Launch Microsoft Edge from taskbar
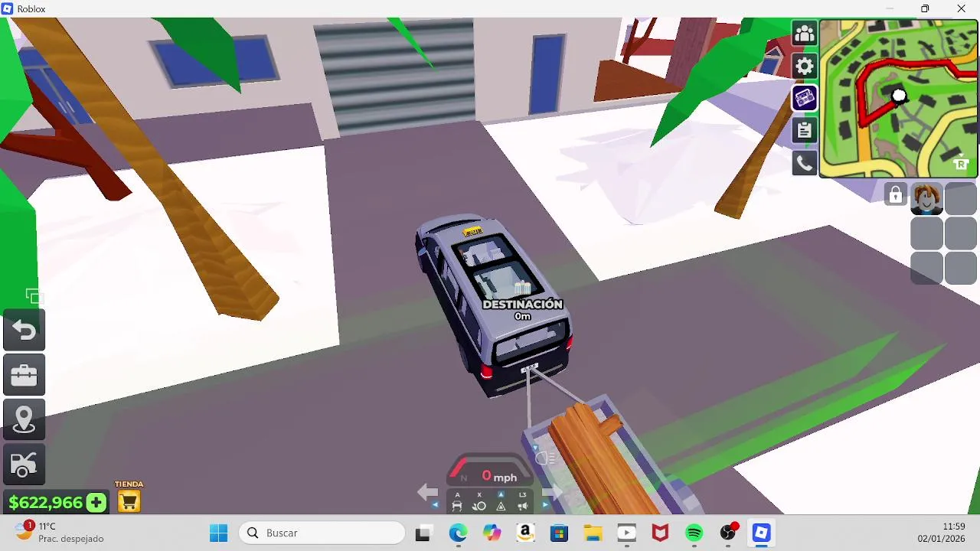The height and width of the screenshot is (551, 980). pos(458,533)
